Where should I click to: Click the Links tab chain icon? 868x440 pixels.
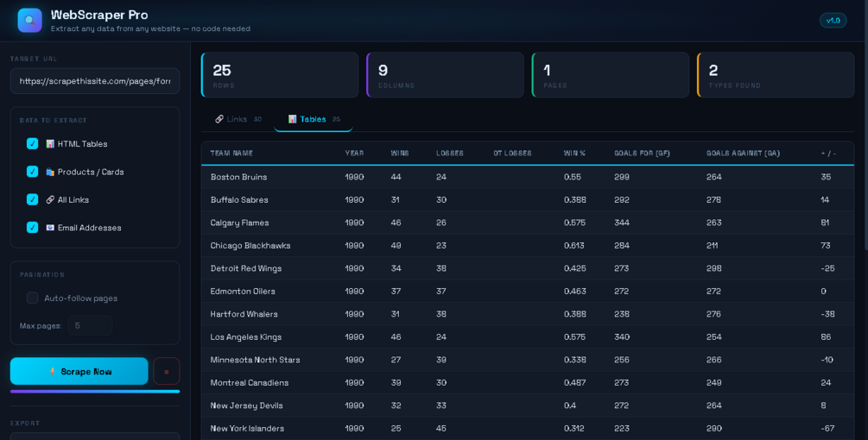pyautogui.click(x=219, y=119)
